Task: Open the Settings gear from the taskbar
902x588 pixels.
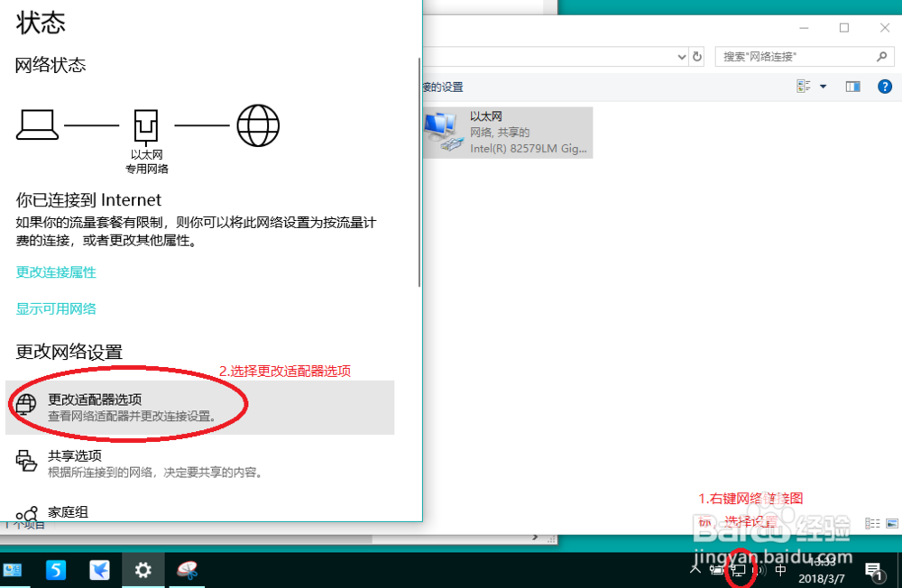Action: [143, 570]
